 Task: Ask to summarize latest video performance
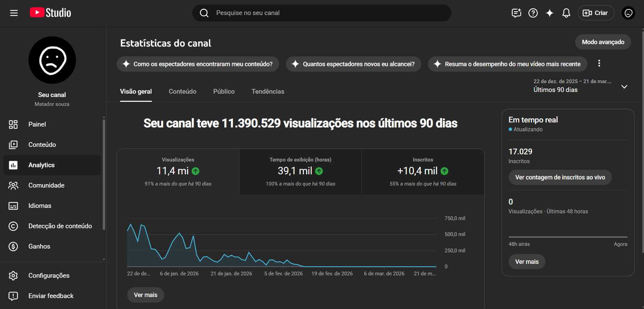click(508, 64)
